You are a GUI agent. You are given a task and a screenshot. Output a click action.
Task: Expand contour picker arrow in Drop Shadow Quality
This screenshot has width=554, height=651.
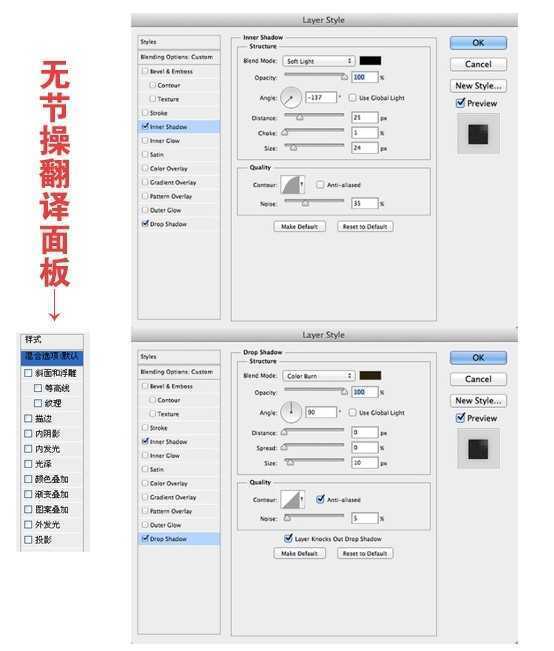click(302, 499)
